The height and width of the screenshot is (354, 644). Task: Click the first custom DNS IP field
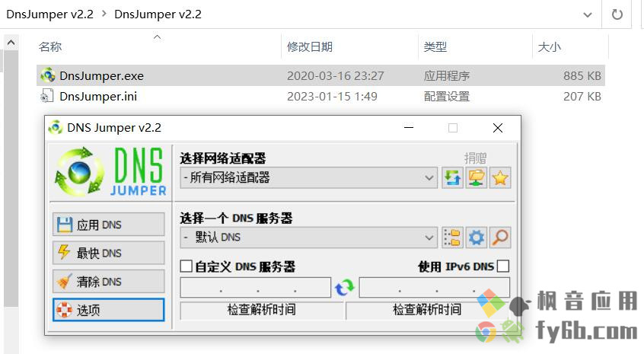pos(256,288)
